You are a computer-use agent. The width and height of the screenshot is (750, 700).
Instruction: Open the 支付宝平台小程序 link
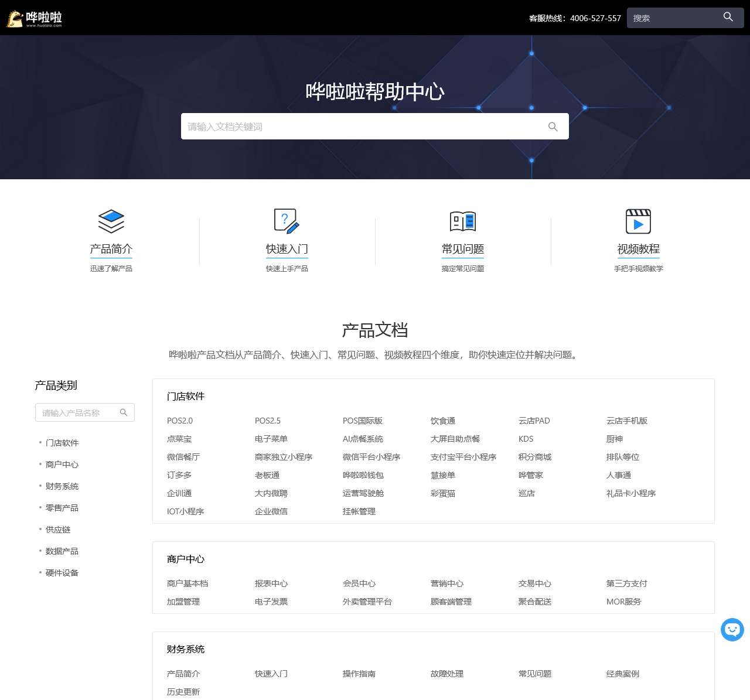click(463, 457)
